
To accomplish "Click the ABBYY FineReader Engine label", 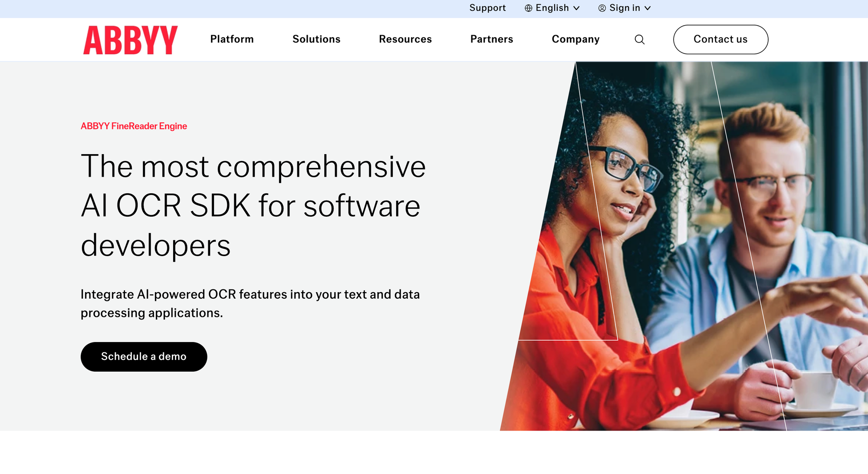I will pyautogui.click(x=134, y=126).
